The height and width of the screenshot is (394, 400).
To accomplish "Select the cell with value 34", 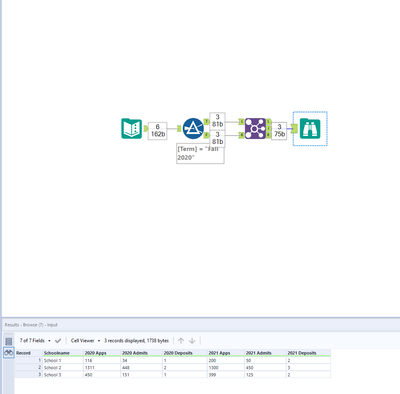I will coord(141,360).
